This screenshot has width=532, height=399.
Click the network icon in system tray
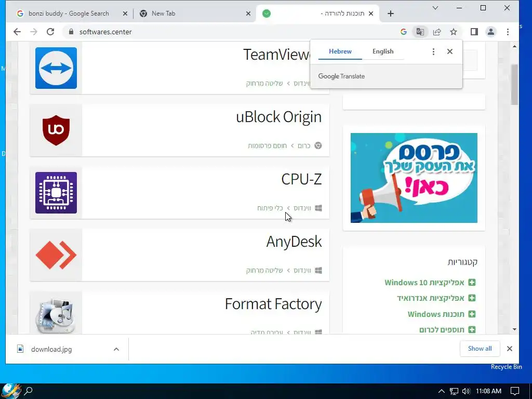coord(454,391)
